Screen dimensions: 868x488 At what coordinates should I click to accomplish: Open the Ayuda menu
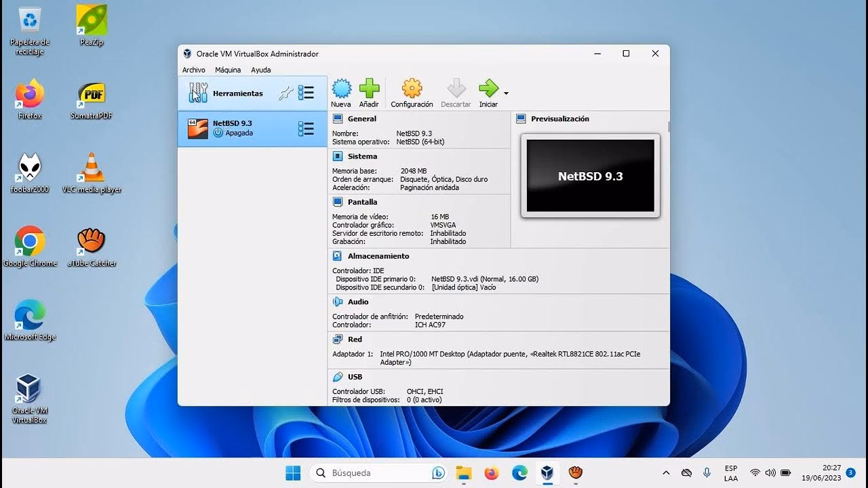(261, 70)
